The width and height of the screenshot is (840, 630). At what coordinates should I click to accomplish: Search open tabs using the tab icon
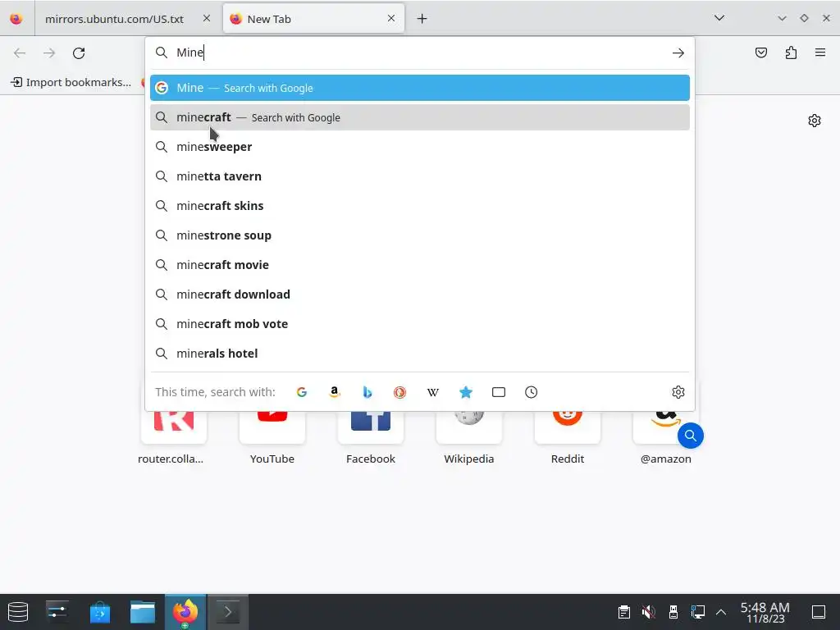498,392
